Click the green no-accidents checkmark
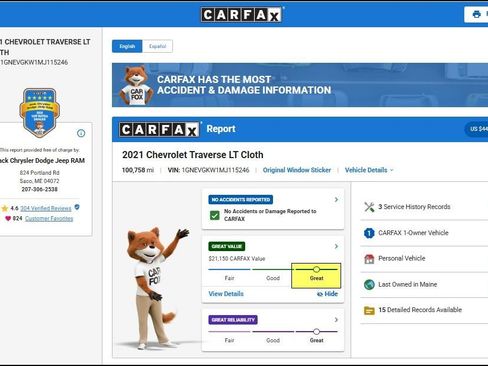488x366 pixels. 215,215
